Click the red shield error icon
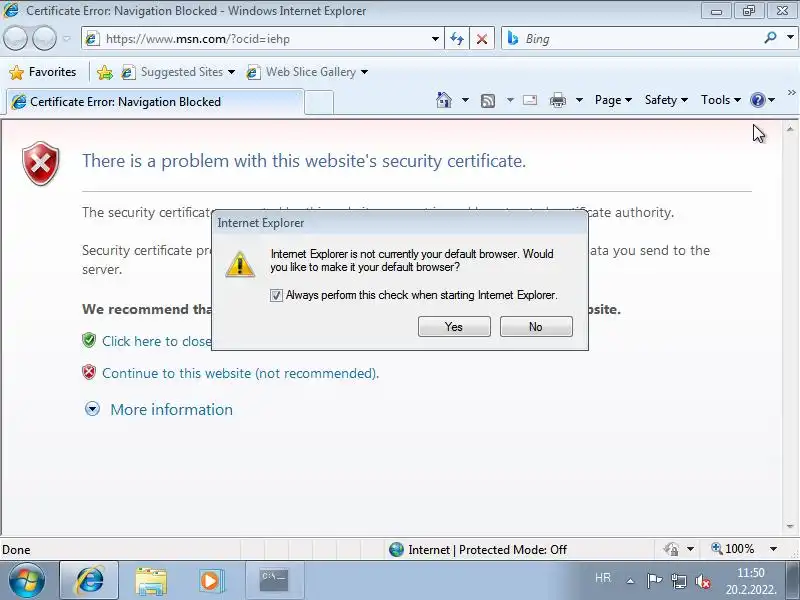Image resolution: width=800 pixels, height=600 pixels. [x=41, y=163]
